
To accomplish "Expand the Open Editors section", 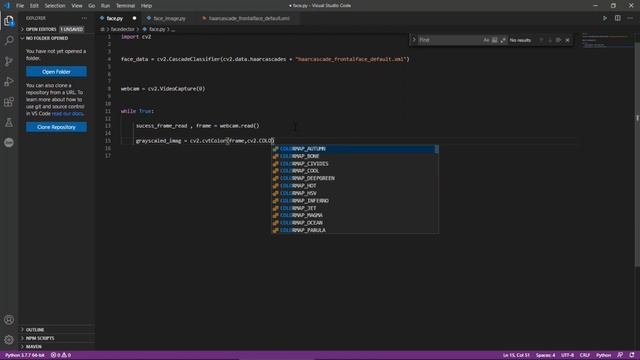I will (41, 29).
